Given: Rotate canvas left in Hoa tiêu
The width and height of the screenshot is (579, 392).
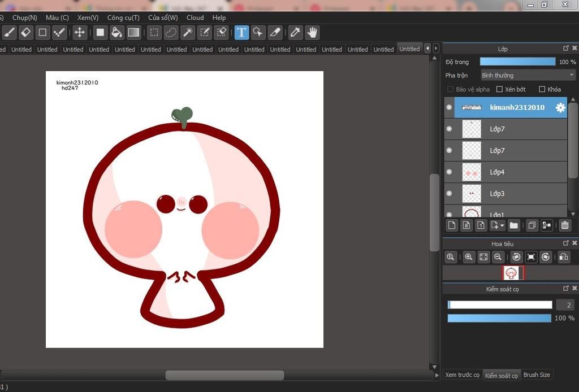Looking at the screenshot, I should (x=516, y=257).
